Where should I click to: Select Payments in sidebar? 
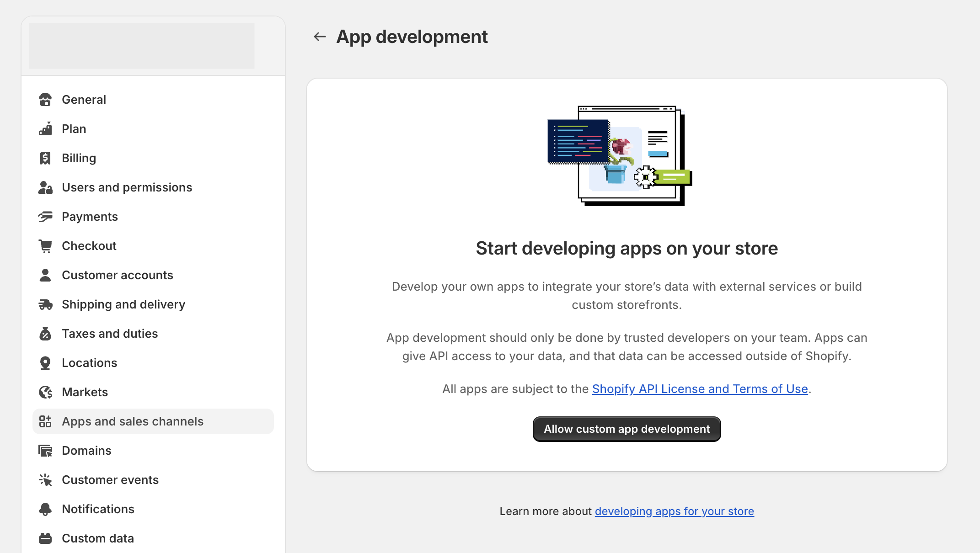pyautogui.click(x=153, y=217)
